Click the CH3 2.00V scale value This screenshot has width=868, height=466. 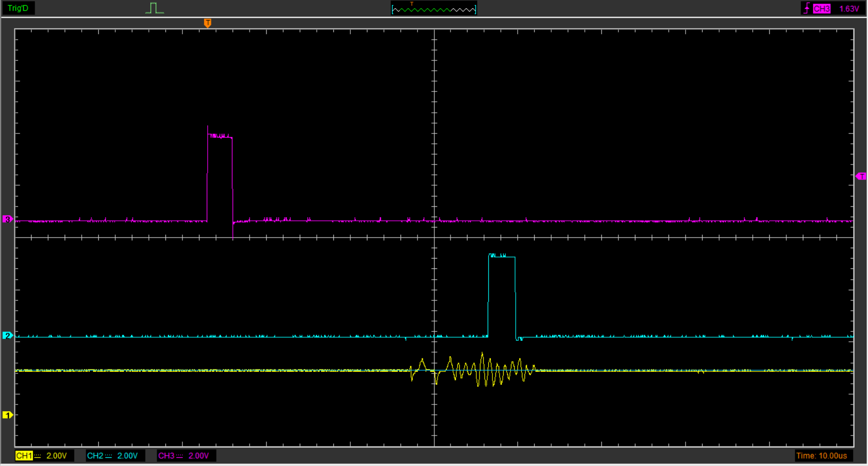tap(198, 456)
